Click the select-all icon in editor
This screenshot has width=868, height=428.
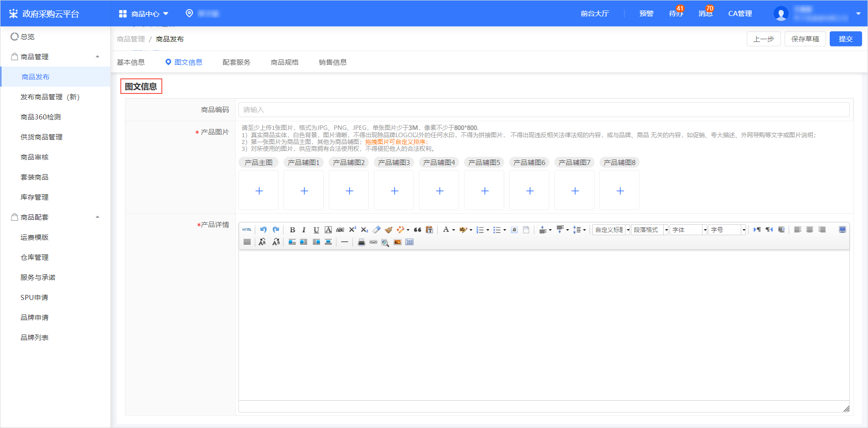click(x=514, y=230)
